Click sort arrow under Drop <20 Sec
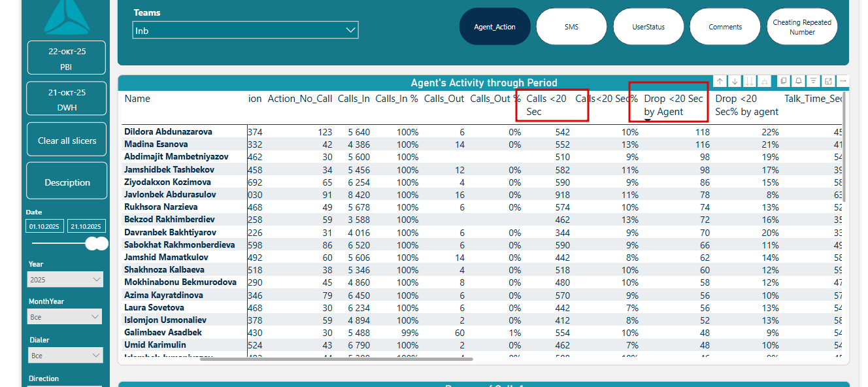 tap(648, 120)
